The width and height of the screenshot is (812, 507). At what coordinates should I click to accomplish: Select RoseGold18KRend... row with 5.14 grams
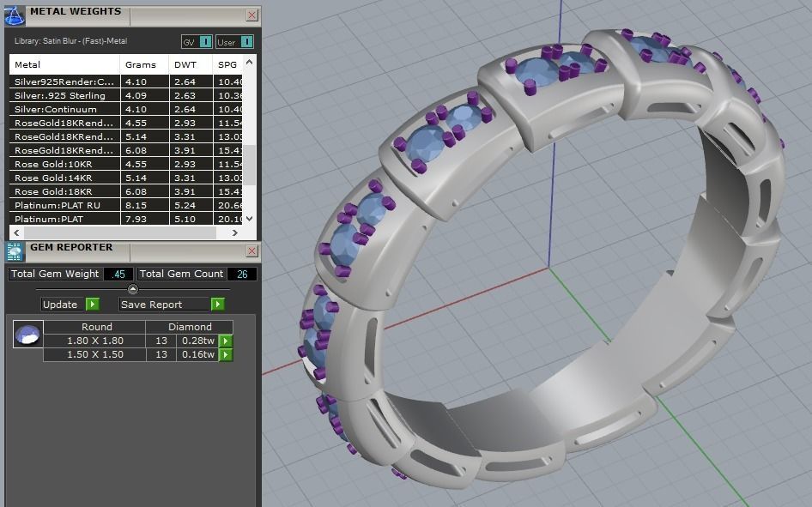point(126,136)
